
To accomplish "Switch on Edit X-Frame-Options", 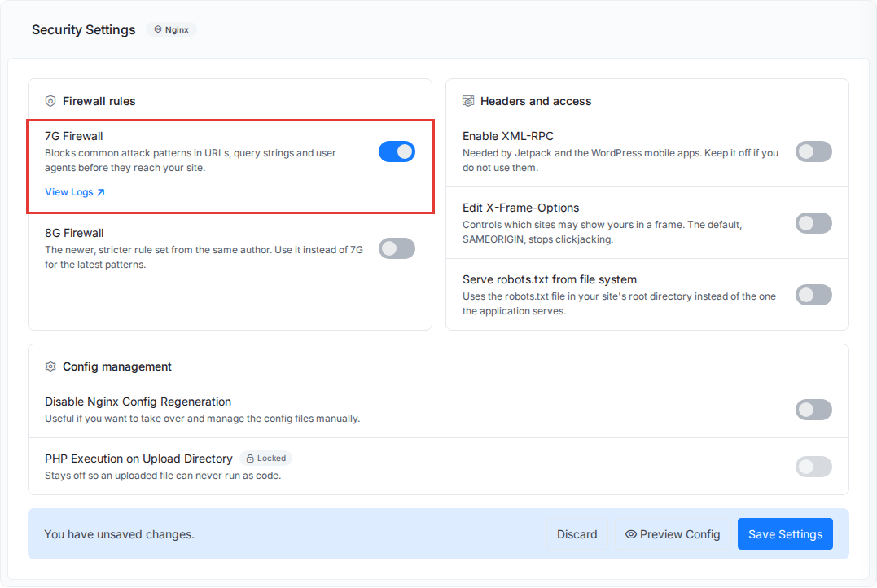I will (x=813, y=223).
